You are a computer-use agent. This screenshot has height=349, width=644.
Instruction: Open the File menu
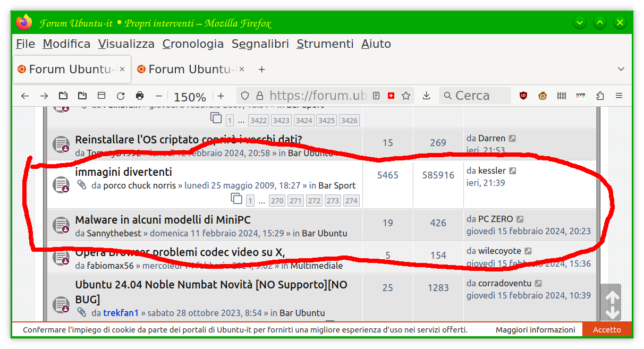(x=26, y=44)
